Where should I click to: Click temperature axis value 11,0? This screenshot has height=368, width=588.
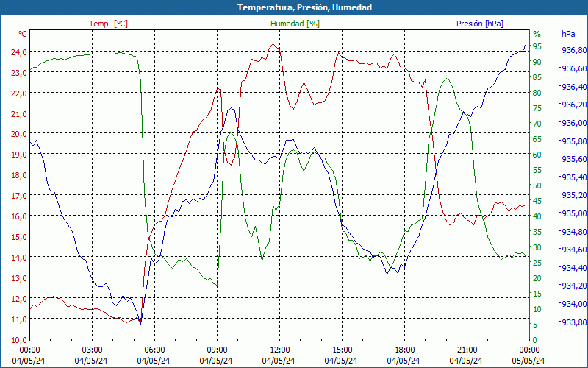19,319
